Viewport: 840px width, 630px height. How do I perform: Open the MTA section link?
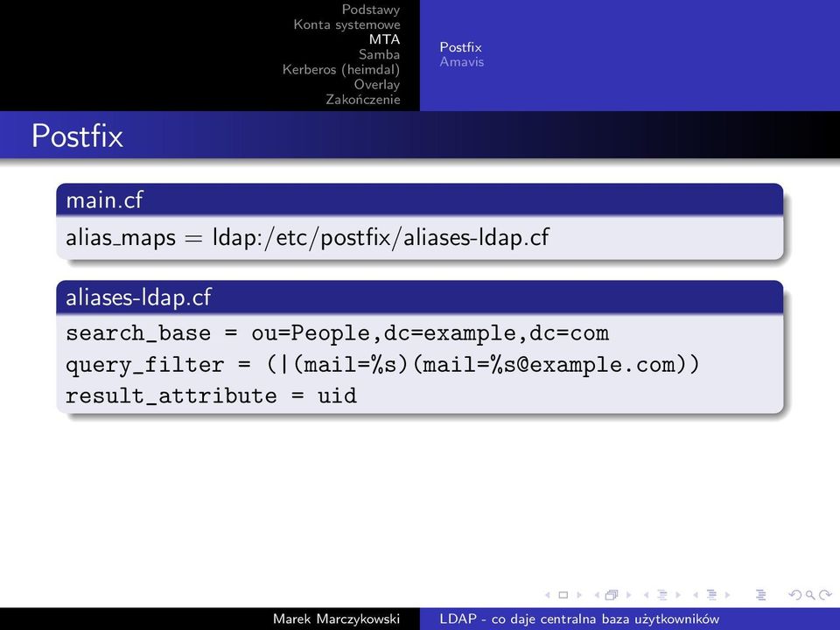384,39
